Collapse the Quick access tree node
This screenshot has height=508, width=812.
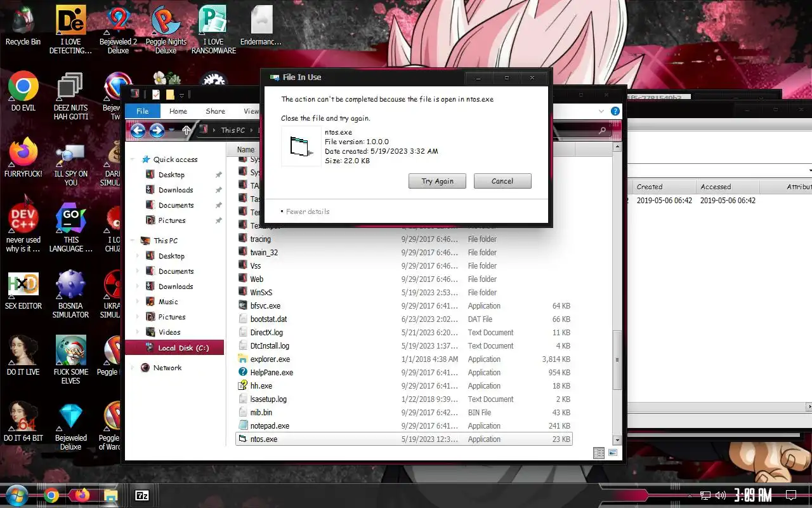click(x=133, y=159)
